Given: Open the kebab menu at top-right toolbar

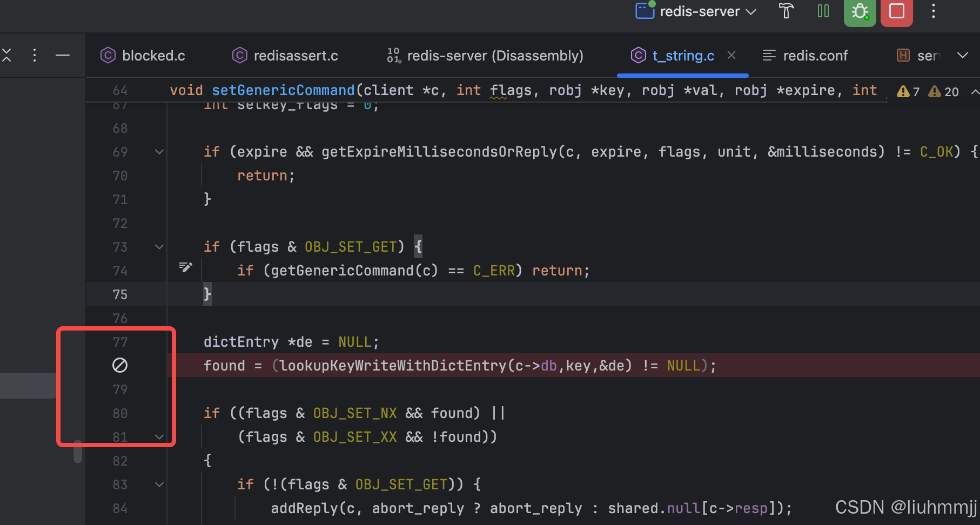Looking at the screenshot, I should click(933, 11).
